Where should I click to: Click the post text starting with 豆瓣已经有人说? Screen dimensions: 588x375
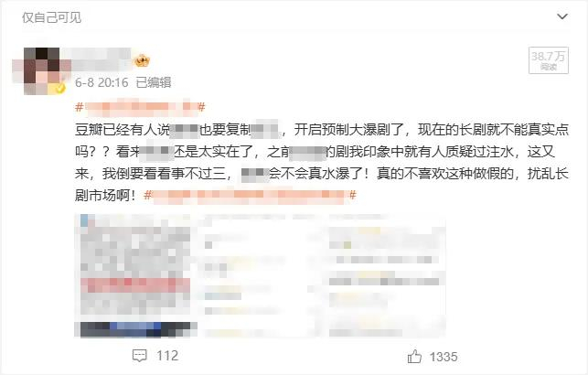point(322,162)
